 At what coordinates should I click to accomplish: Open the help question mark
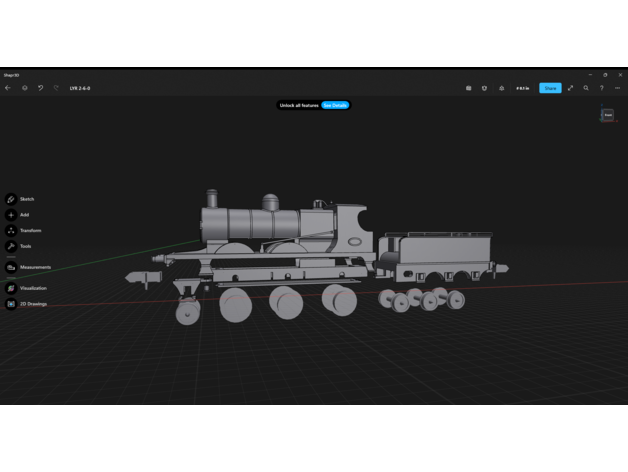pos(601,88)
